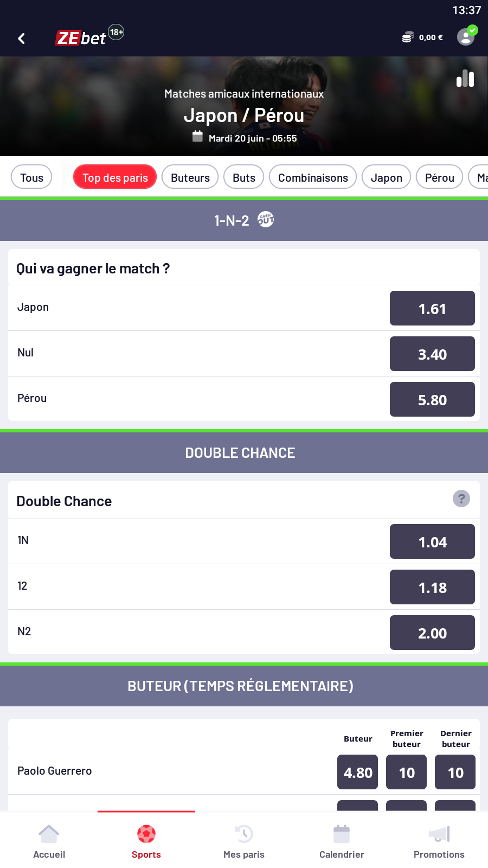
Task: Open the user account profile icon
Action: coord(466,37)
